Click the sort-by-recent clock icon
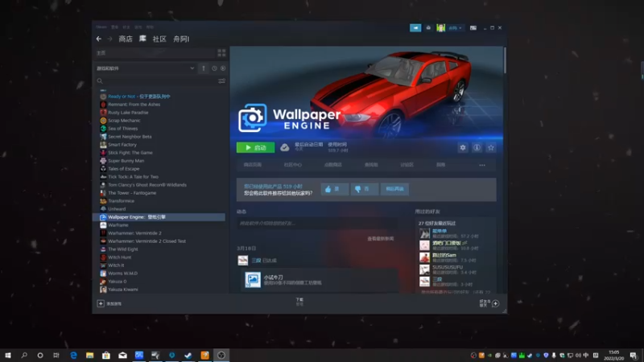The image size is (644, 362). click(x=214, y=68)
